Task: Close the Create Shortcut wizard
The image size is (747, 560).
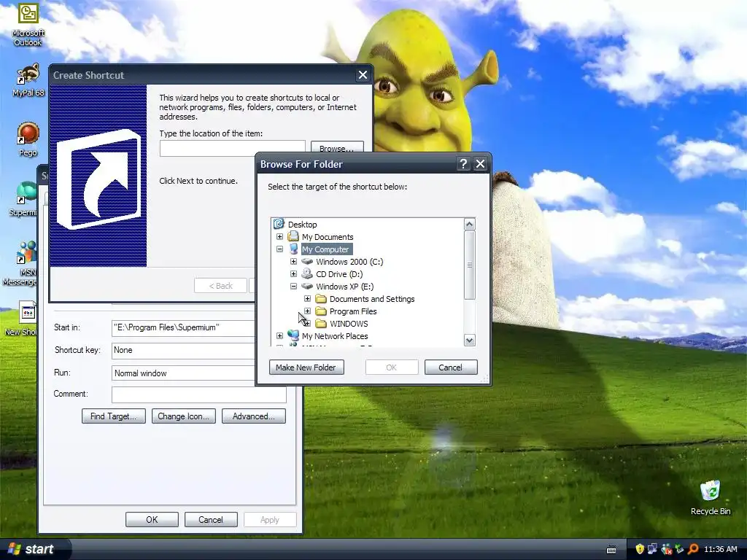Action: click(363, 75)
